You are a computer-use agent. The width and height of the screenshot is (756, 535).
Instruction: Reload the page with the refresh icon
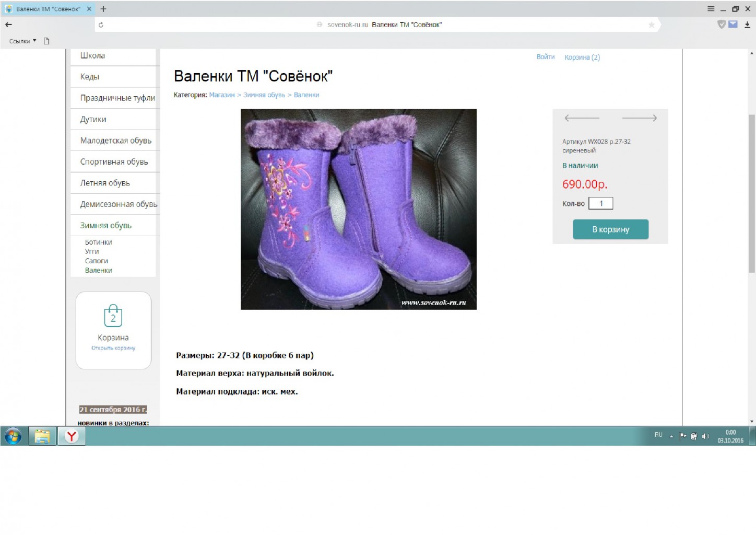(x=101, y=25)
